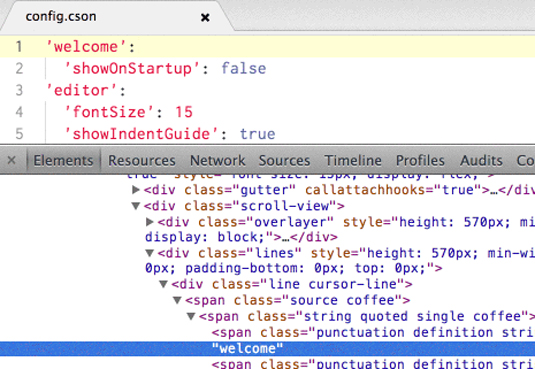Click line number 3 in gutter
Viewport: 535px width, 369px height.
coord(19,90)
